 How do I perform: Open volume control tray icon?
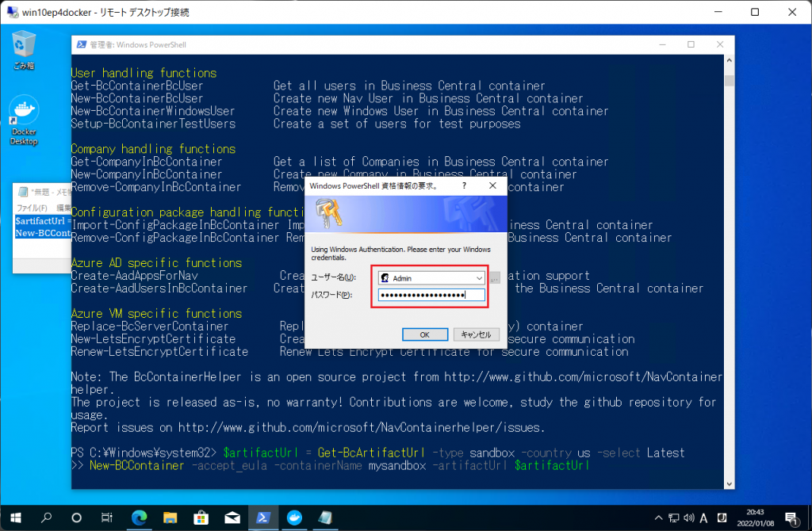tap(689, 518)
